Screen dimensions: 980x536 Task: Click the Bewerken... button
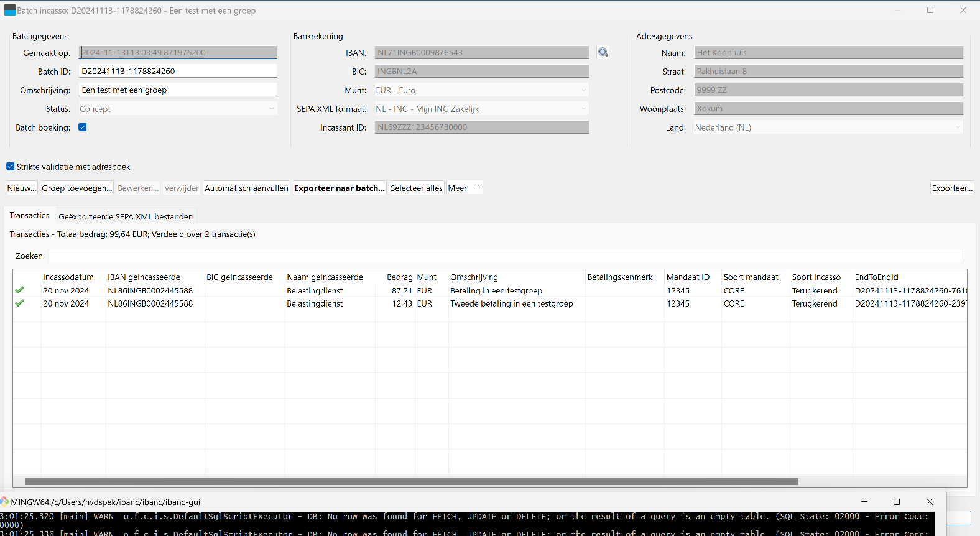point(138,188)
